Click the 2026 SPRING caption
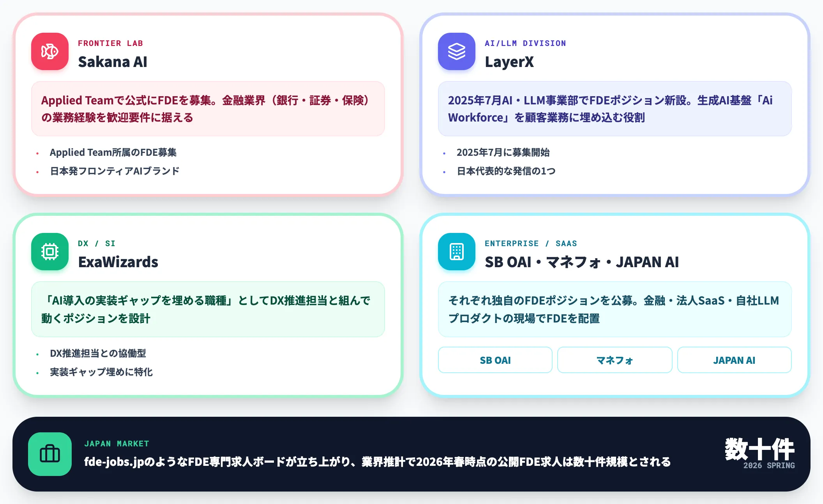The image size is (823, 504). click(x=769, y=465)
